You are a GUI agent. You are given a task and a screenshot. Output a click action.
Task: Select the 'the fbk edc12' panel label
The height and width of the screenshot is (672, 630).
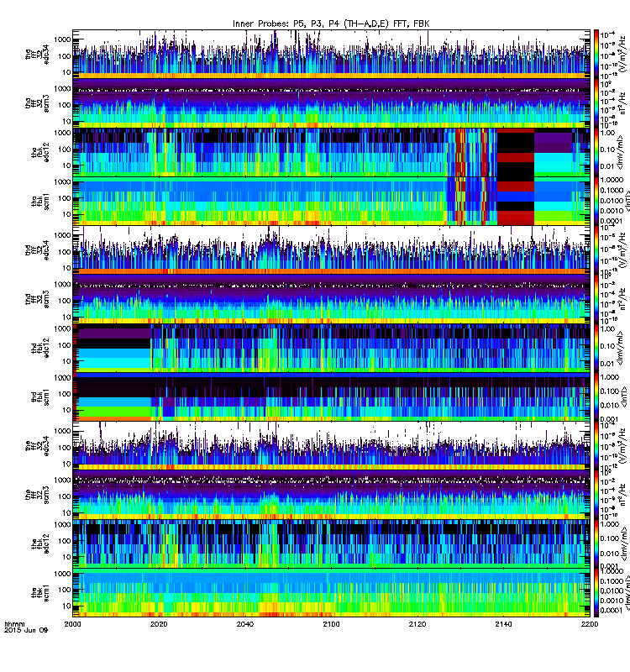point(40,544)
